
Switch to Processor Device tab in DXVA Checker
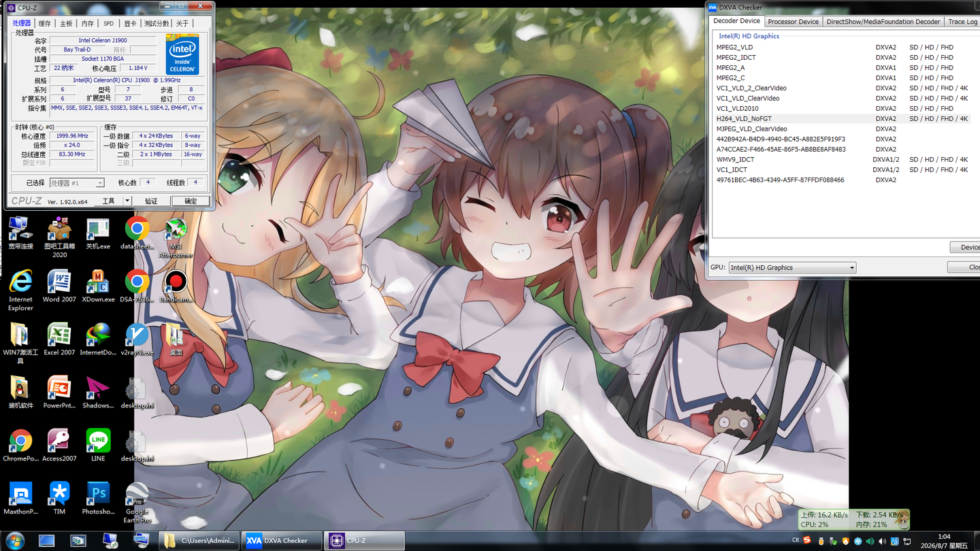(x=793, y=22)
